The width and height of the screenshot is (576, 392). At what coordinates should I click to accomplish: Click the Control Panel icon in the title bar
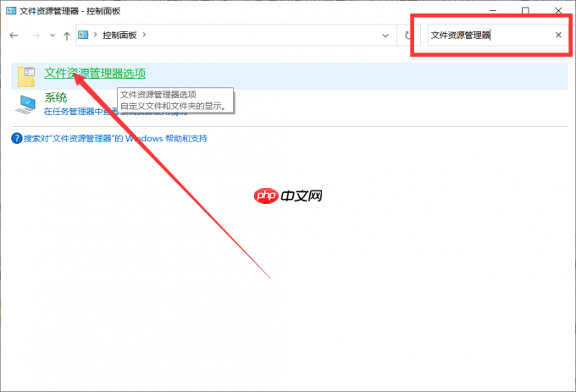point(11,11)
